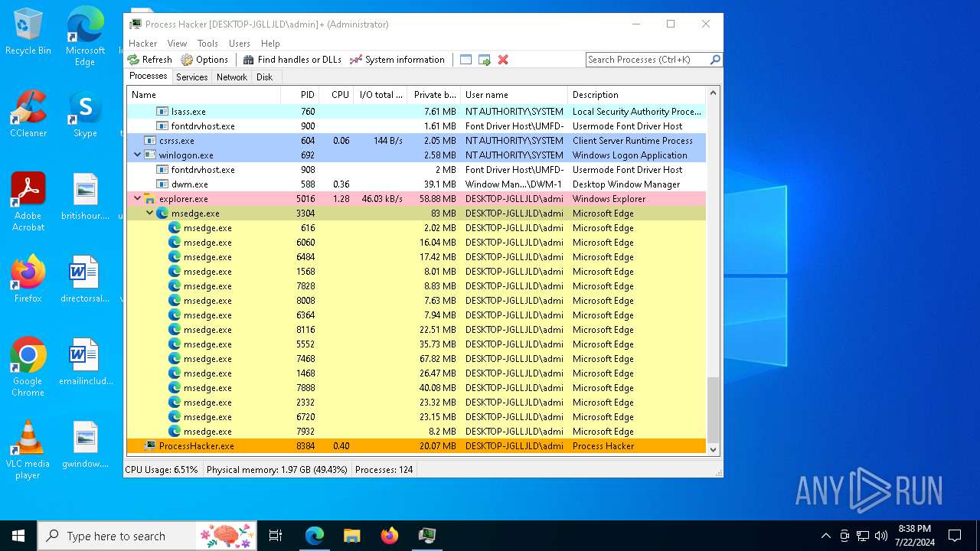Switch to the Network tab
The height and width of the screenshot is (551, 980).
[231, 77]
